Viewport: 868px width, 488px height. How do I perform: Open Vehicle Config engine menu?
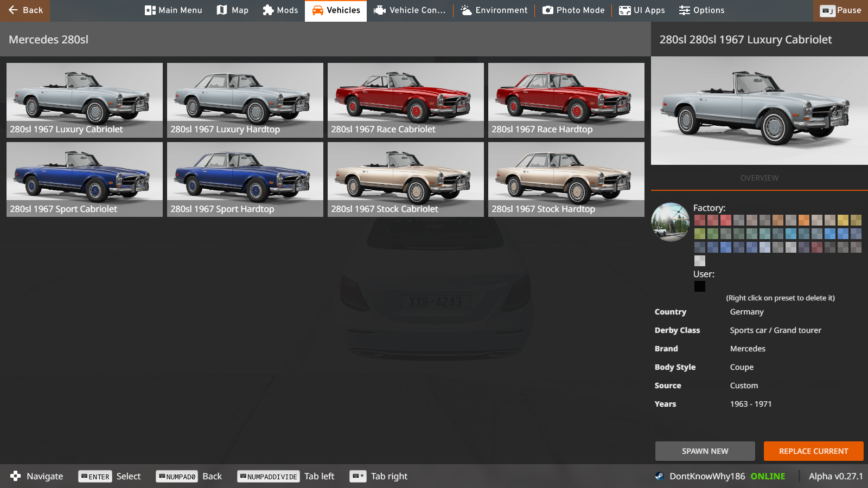coord(410,10)
